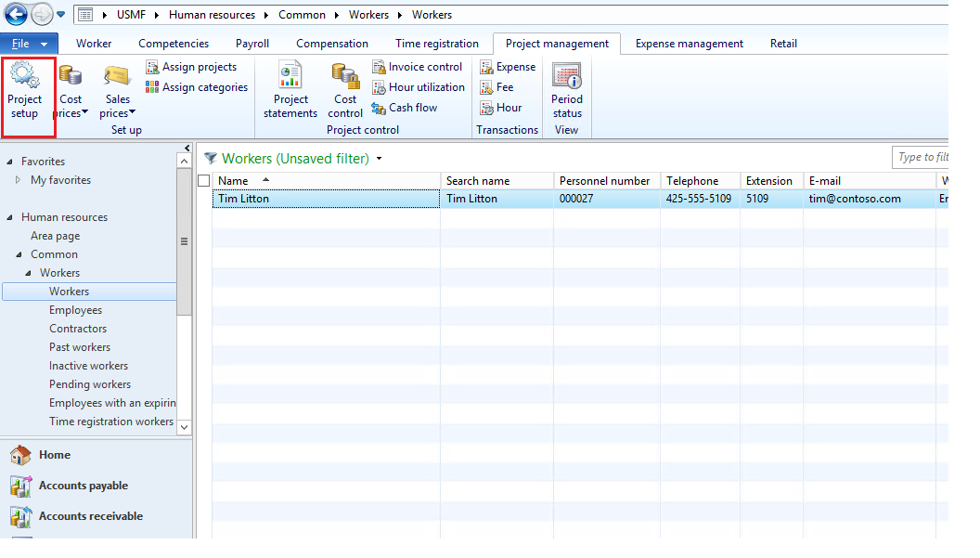
Task: Select Hour utilization in ribbon
Action: tap(419, 87)
